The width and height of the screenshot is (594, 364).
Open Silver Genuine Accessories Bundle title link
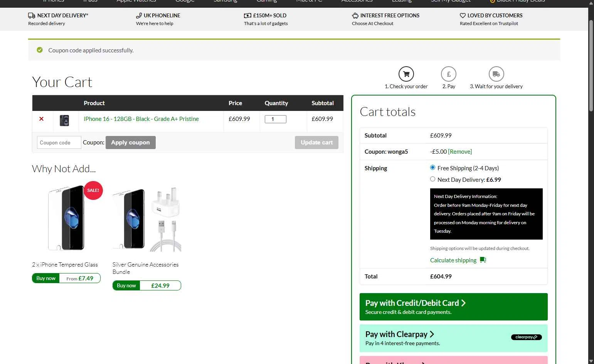click(x=145, y=268)
